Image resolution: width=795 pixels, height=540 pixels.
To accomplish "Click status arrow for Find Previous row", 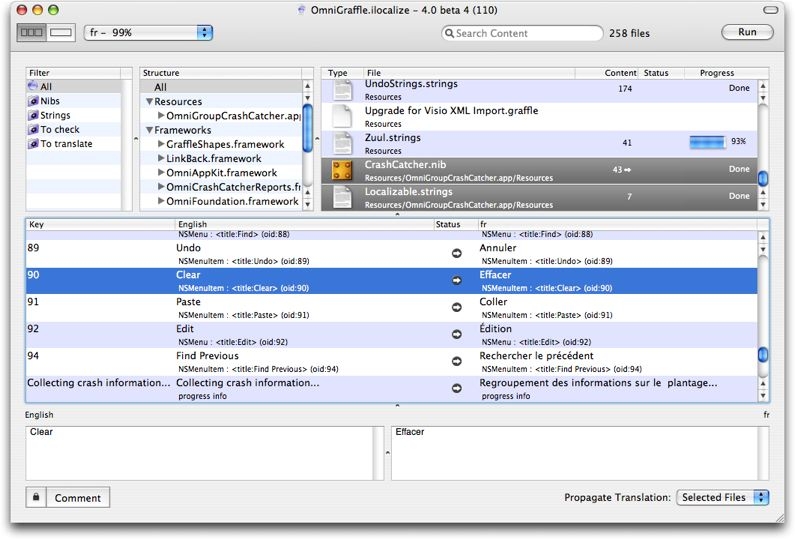I will [x=456, y=361].
